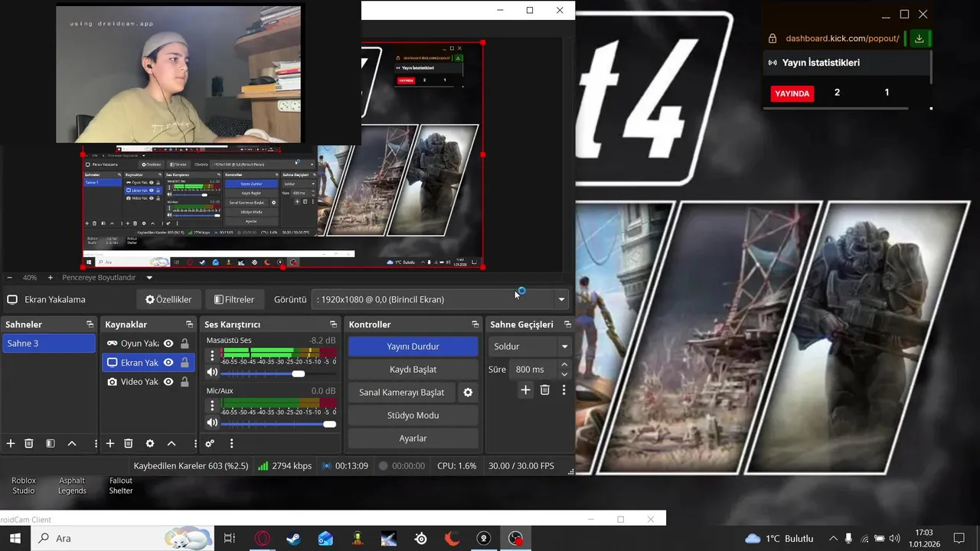
Task: Open Filtreler for the selected source
Action: (x=234, y=299)
